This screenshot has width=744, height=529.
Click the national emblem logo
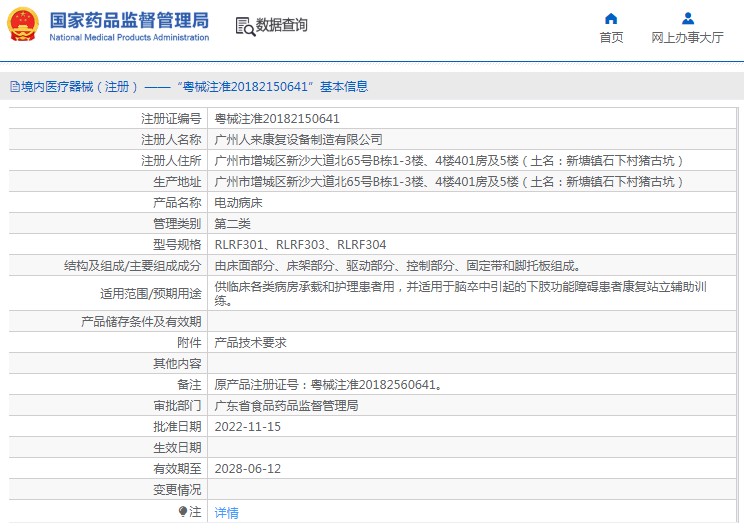pyautogui.click(x=23, y=25)
